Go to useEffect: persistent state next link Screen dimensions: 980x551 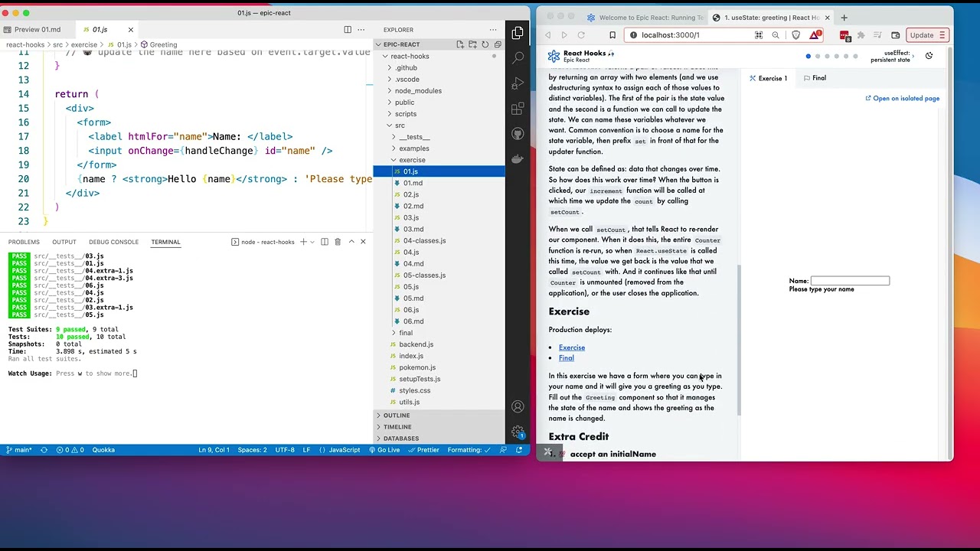coord(893,57)
